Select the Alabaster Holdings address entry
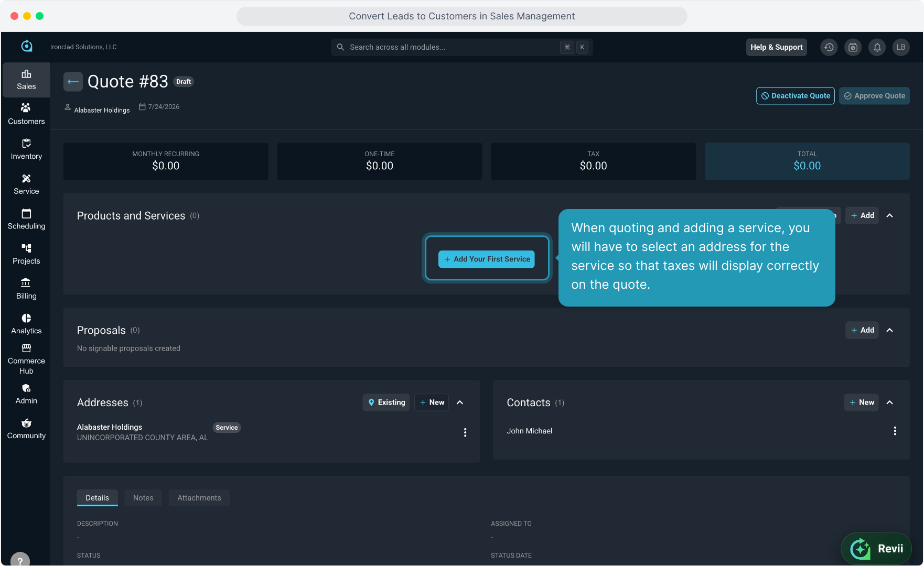Image resolution: width=924 pixels, height=566 pixels. point(110,427)
